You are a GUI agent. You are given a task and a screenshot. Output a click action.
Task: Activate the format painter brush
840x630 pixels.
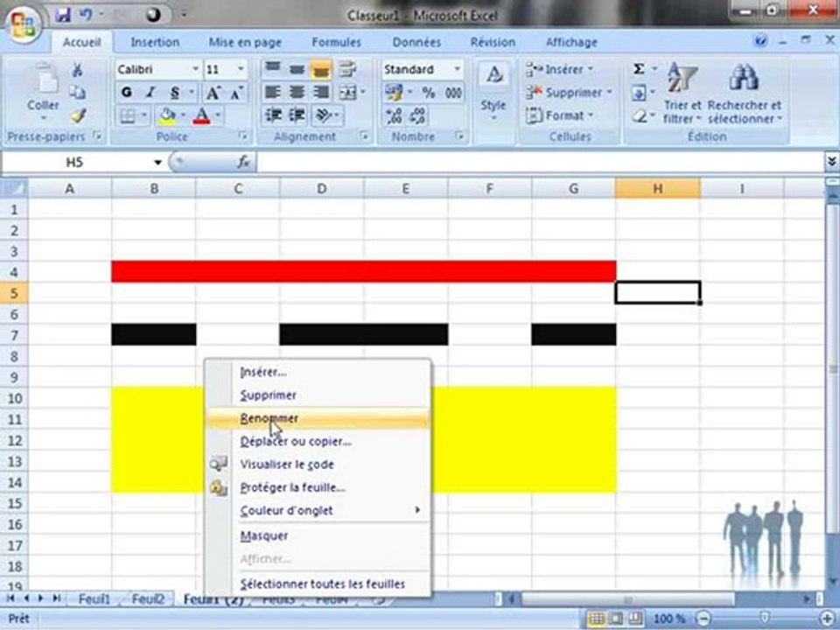point(78,115)
